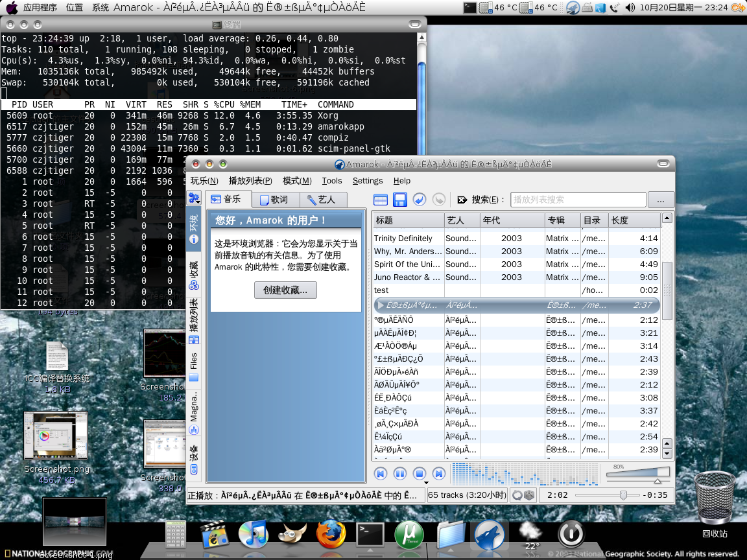Switch to the 歌词 lyrics tab
Screen dimensions: 747x560
click(x=275, y=200)
